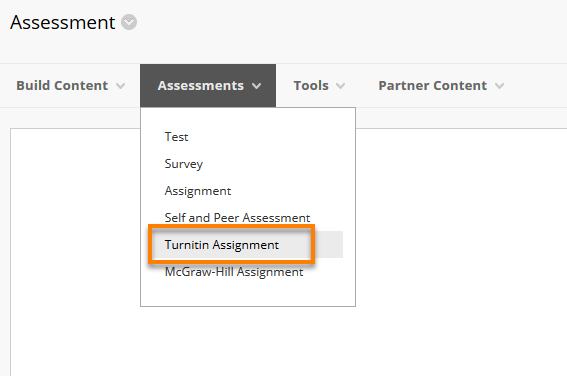
Task: Pick McGraw-Hill Assignment from the list
Action: 234,272
